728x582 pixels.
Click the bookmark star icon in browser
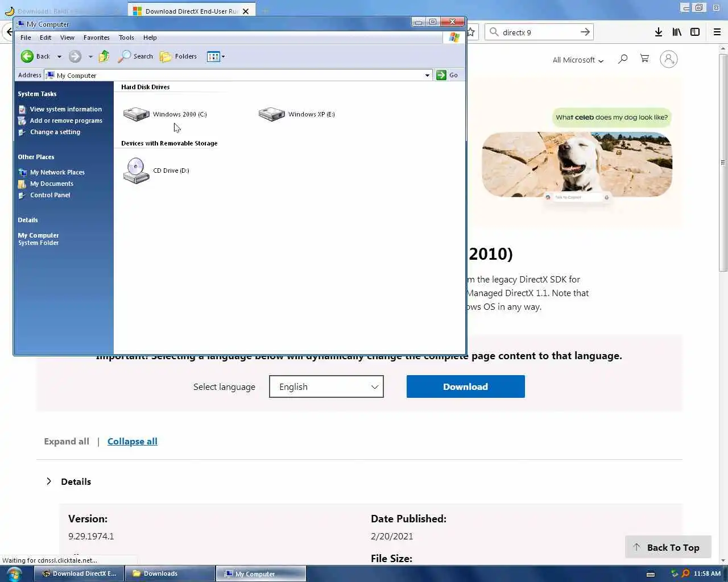click(471, 32)
